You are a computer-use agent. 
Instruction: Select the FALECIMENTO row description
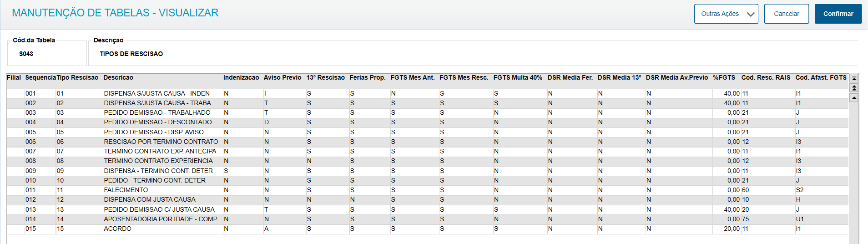[126, 190]
